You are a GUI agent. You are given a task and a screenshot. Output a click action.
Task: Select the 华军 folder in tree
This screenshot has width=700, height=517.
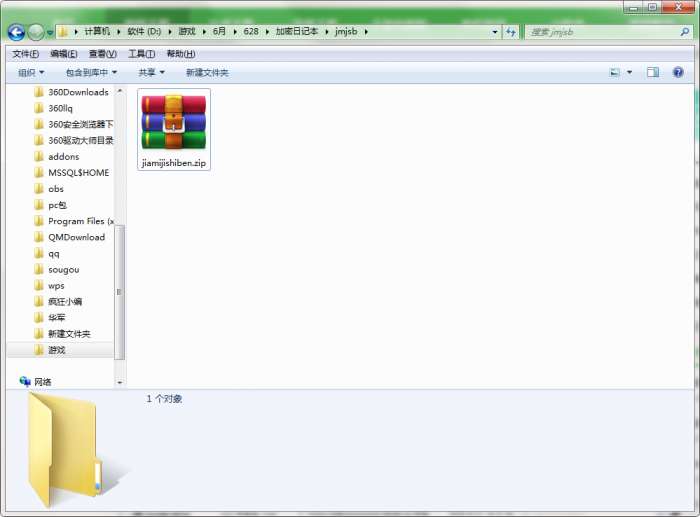coord(50,318)
